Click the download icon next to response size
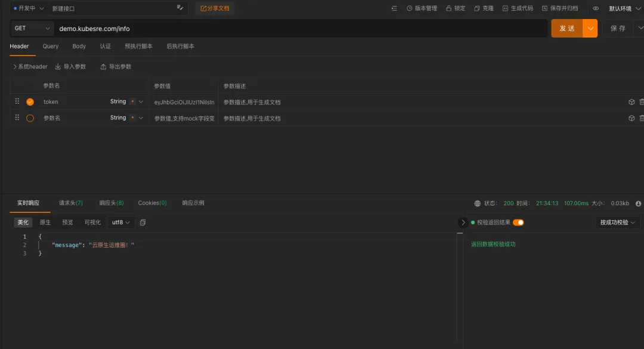 point(639,203)
